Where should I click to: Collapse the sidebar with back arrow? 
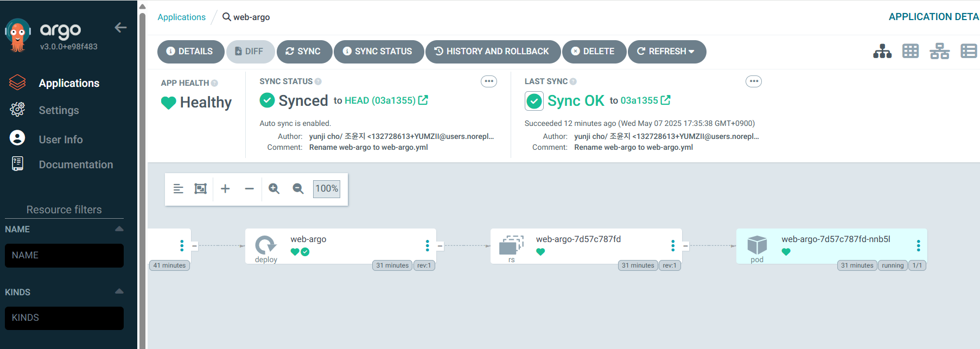(x=120, y=28)
